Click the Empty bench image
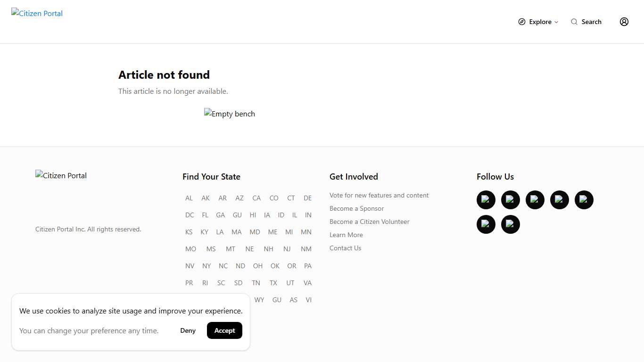Screen dimensions: 644x362 230,114
